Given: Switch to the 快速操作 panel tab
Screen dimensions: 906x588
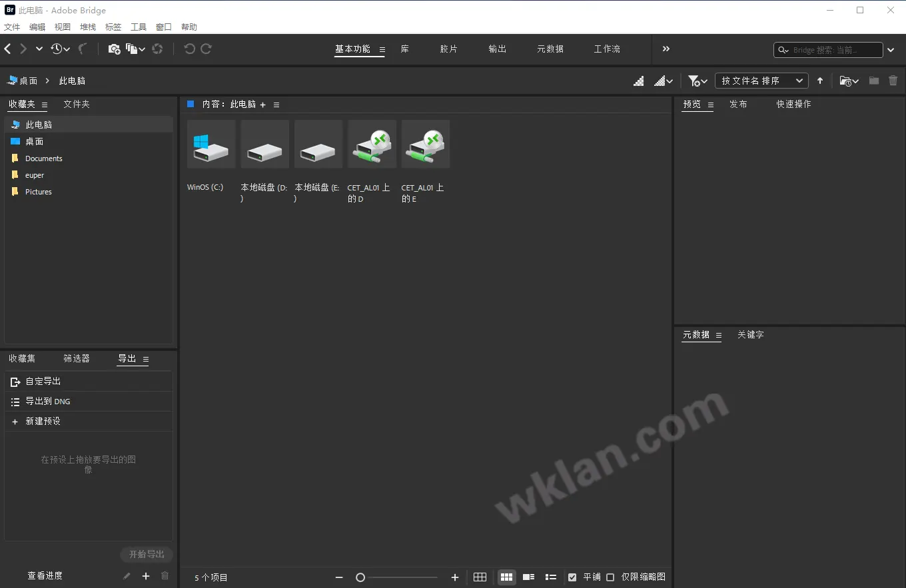Looking at the screenshot, I should [793, 104].
